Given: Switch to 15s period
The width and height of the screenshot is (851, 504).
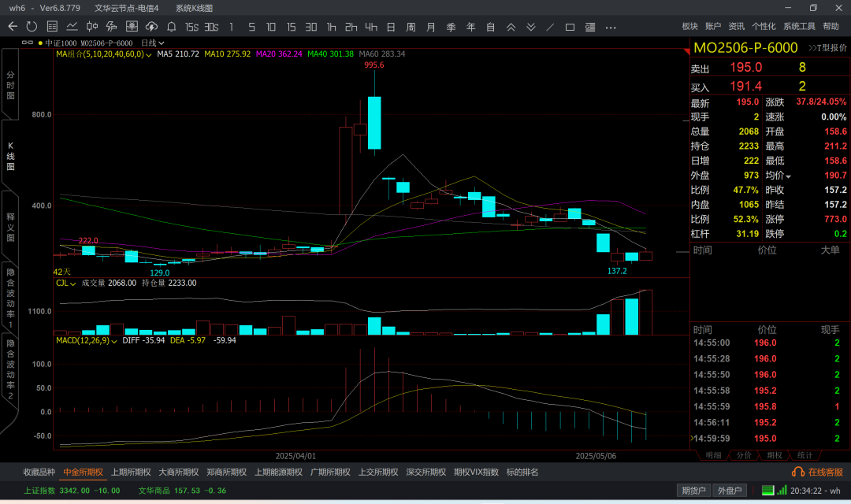Looking at the screenshot, I should click(x=191, y=27).
